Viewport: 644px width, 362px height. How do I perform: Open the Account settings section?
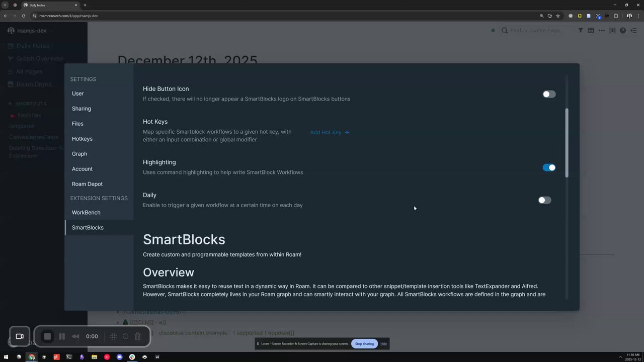tap(82, 169)
